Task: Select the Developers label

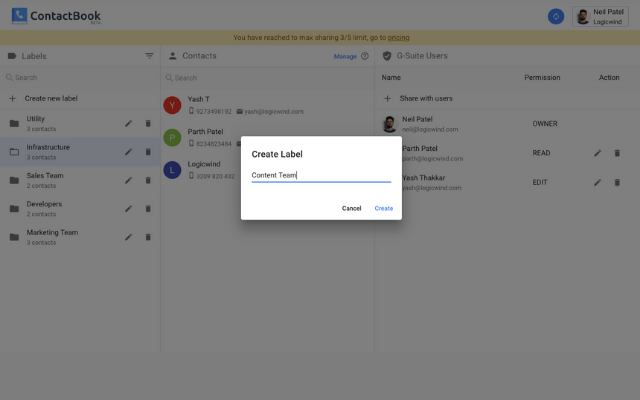Action: coord(80,209)
